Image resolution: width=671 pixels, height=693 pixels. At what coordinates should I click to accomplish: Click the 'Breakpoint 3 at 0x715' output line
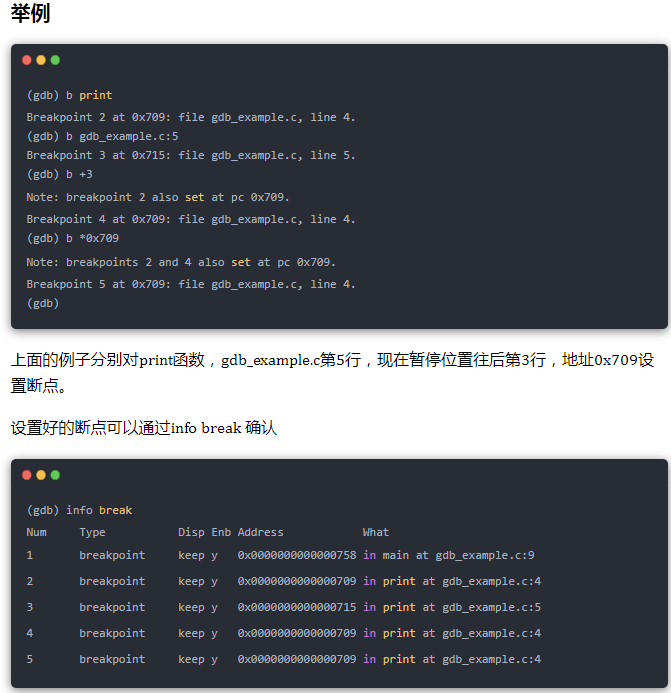(191, 155)
